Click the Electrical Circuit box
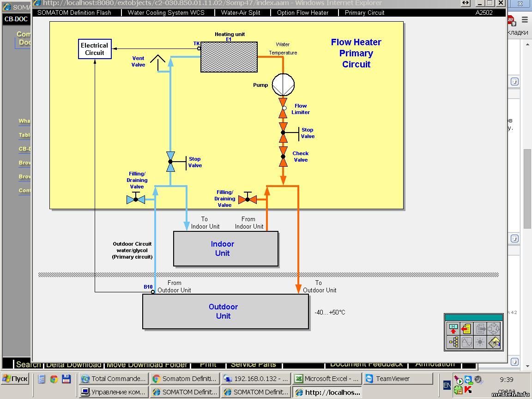The width and height of the screenshot is (532, 399). point(95,49)
